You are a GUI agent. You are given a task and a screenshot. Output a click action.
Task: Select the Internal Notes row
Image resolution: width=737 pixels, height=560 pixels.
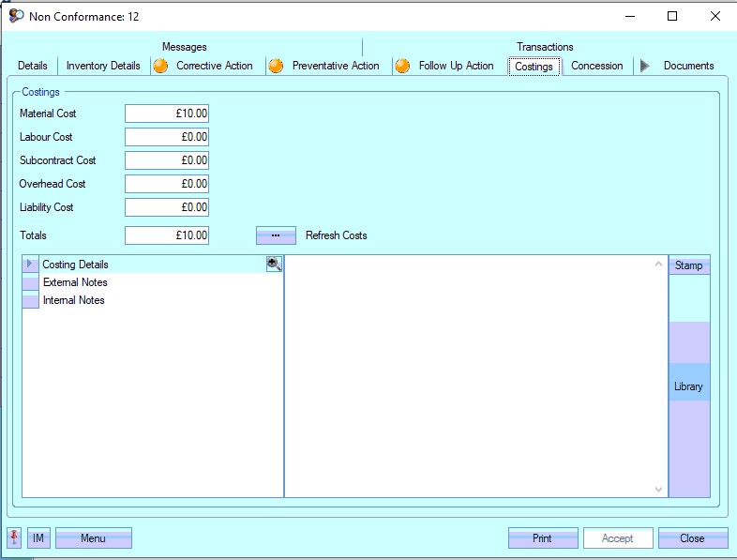pyautogui.click(x=73, y=300)
